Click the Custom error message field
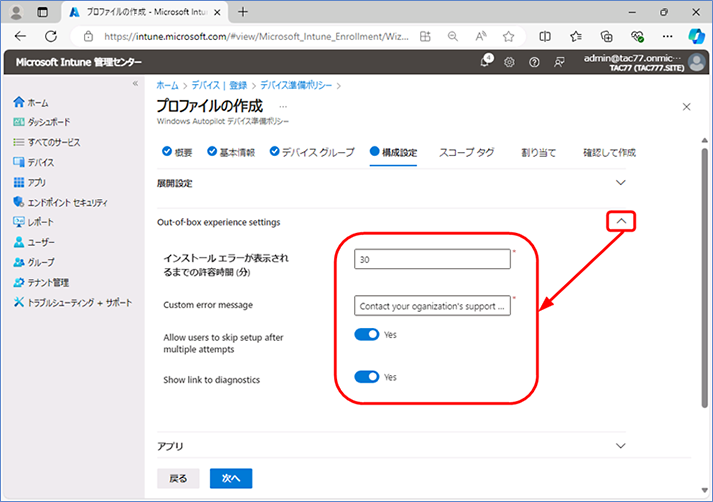This screenshot has width=713, height=502. click(x=432, y=306)
